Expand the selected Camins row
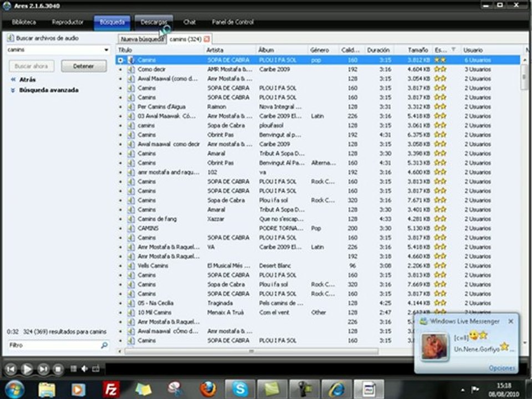The image size is (532, 399). coord(120,60)
